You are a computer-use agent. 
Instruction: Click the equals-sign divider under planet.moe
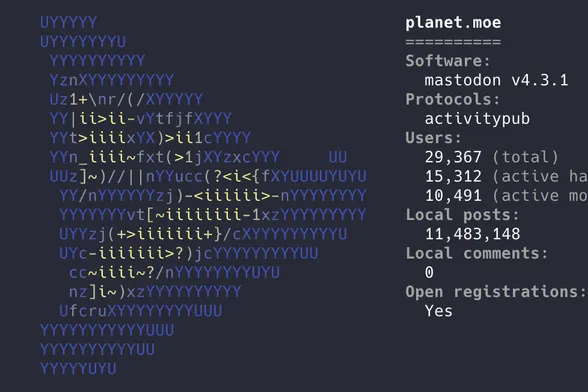pyautogui.click(x=453, y=42)
